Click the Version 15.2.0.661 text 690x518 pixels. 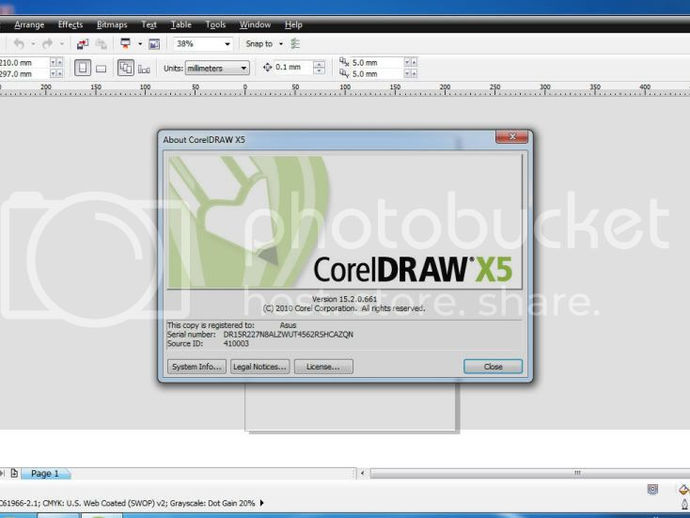[345, 299]
